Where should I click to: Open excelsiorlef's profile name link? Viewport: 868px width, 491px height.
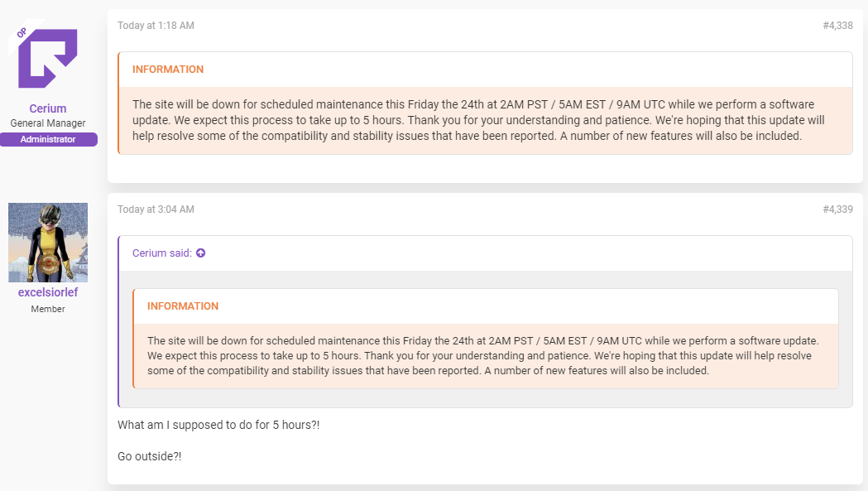tap(48, 292)
